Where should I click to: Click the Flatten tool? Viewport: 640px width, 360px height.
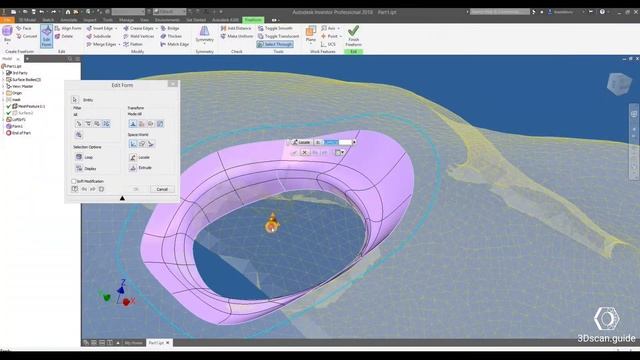(x=133, y=44)
